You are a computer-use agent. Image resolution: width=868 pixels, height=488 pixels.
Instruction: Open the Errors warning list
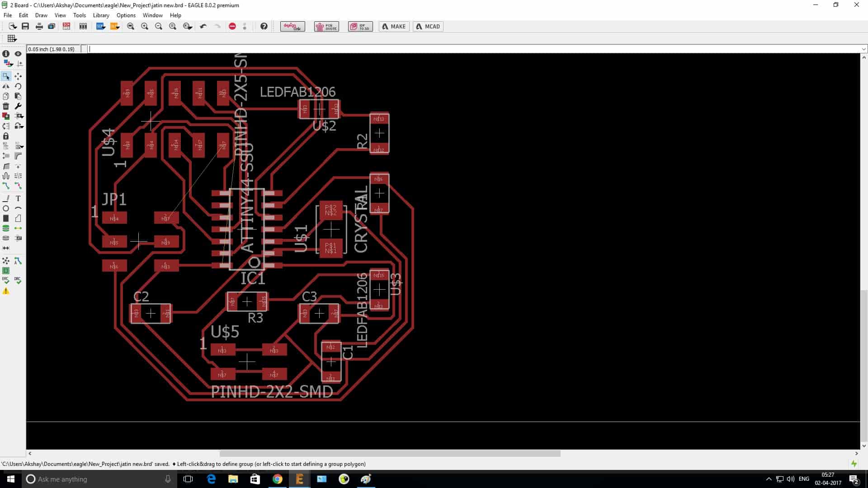coord(6,291)
